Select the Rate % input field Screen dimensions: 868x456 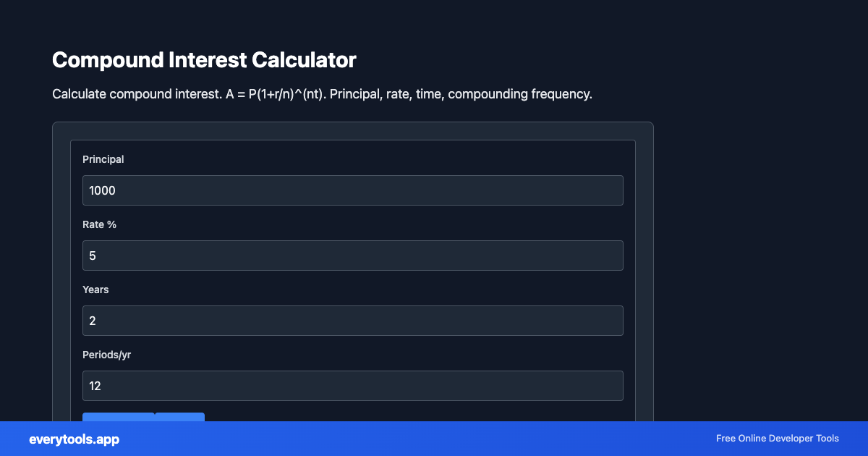point(352,255)
